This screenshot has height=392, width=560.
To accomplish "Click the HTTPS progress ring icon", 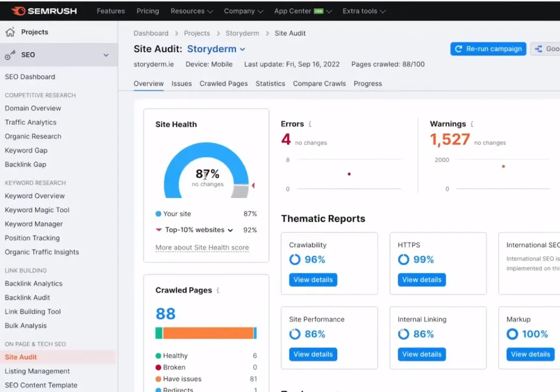I will click(403, 260).
